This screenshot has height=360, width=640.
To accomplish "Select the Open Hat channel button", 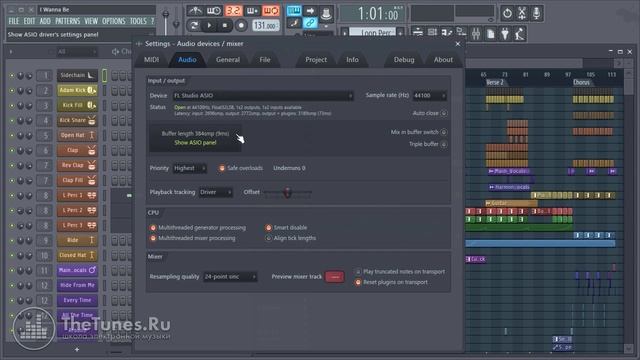I will point(77,135).
